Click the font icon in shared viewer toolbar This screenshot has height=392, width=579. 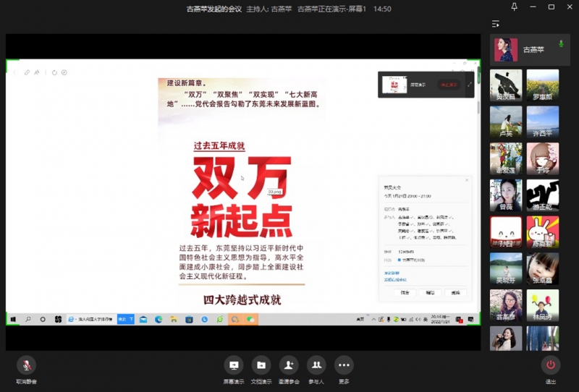pos(37,73)
